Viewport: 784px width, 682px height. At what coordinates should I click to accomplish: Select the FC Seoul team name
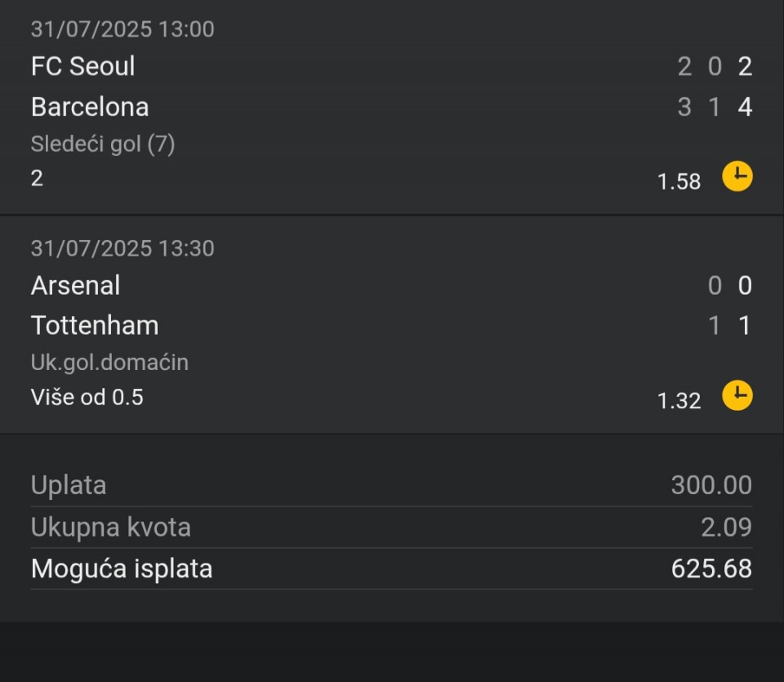pyautogui.click(x=83, y=66)
